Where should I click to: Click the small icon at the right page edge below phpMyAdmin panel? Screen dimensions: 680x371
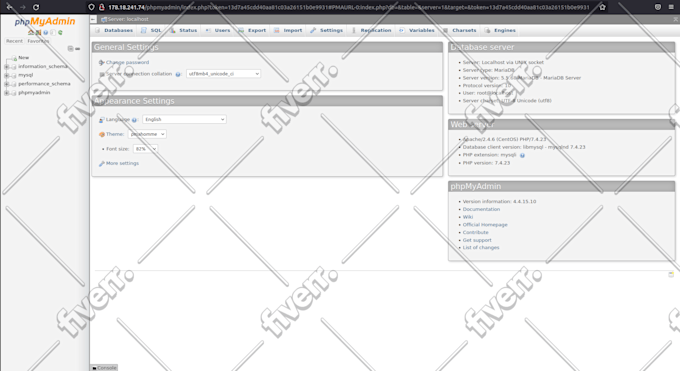[x=671, y=274]
